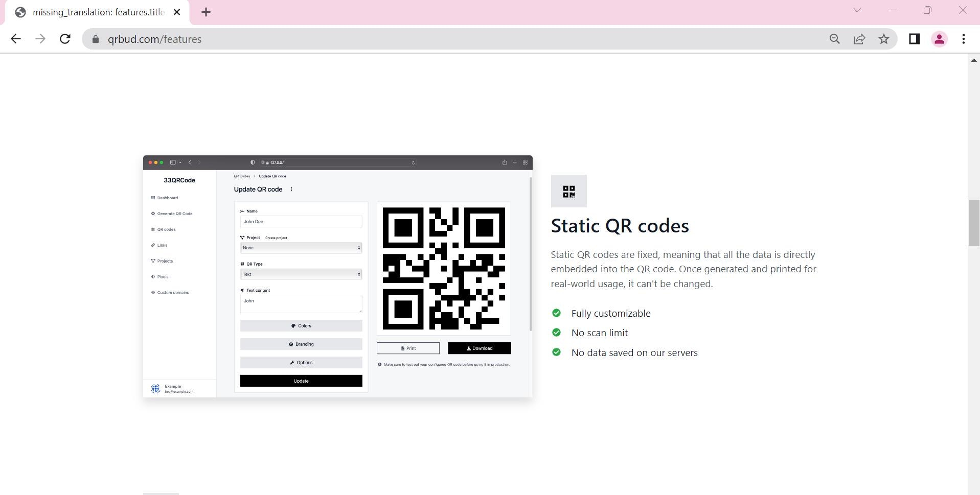
Task: Close the missing_translation tab
Action: [x=177, y=12]
